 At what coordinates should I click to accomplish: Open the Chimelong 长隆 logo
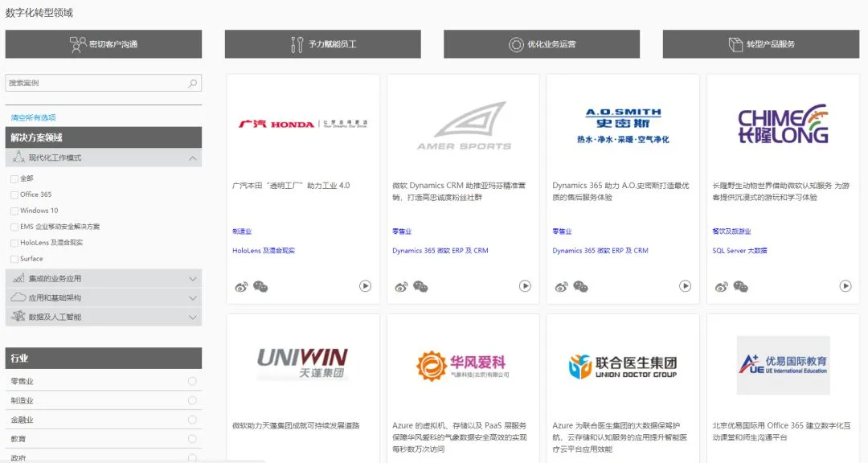point(783,124)
